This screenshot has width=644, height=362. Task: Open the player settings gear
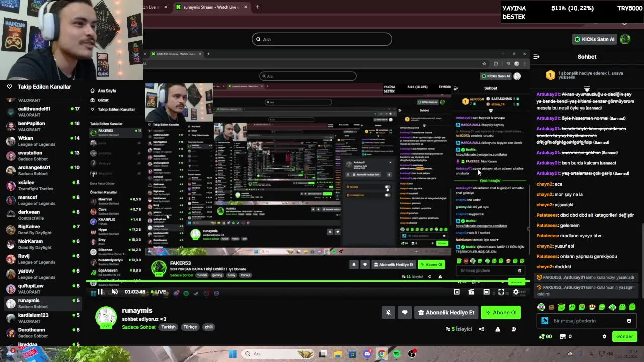click(x=516, y=292)
